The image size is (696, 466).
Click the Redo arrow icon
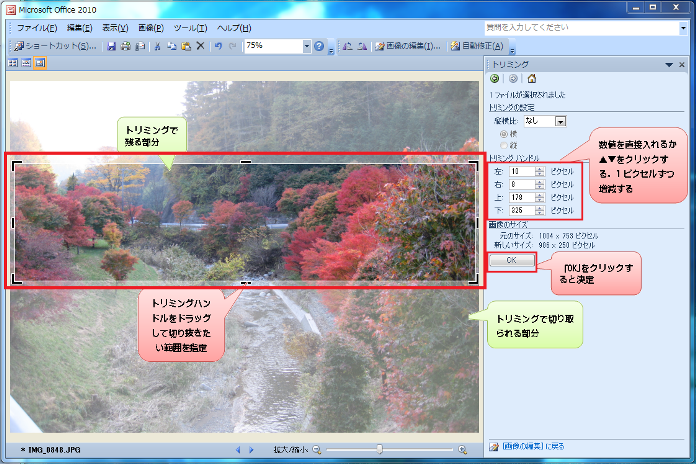coord(232,46)
